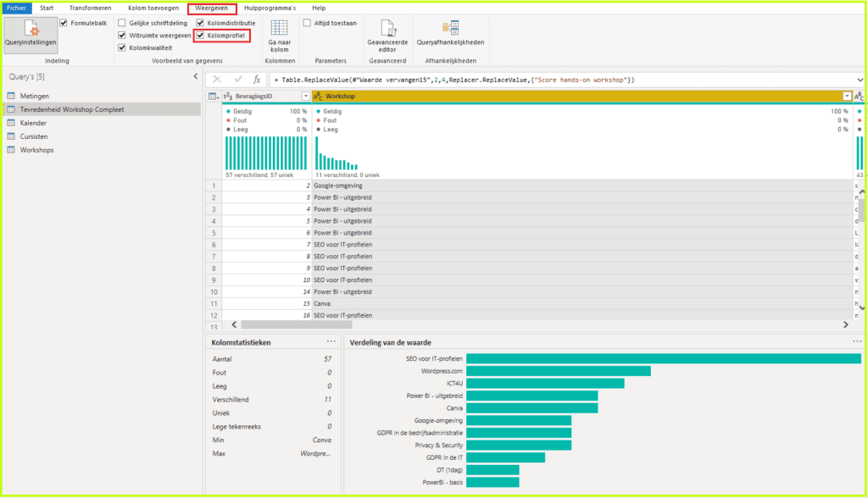Open filter dropdown on BevragingsID column
This screenshot has height=498, width=868.
coord(305,97)
